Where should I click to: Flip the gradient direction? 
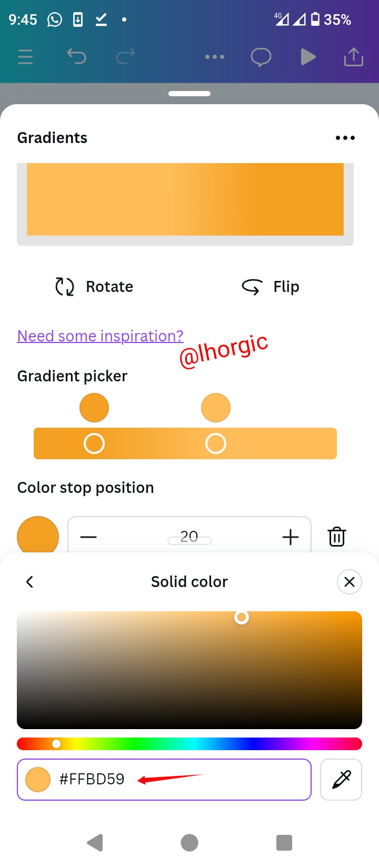pyautogui.click(x=271, y=287)
